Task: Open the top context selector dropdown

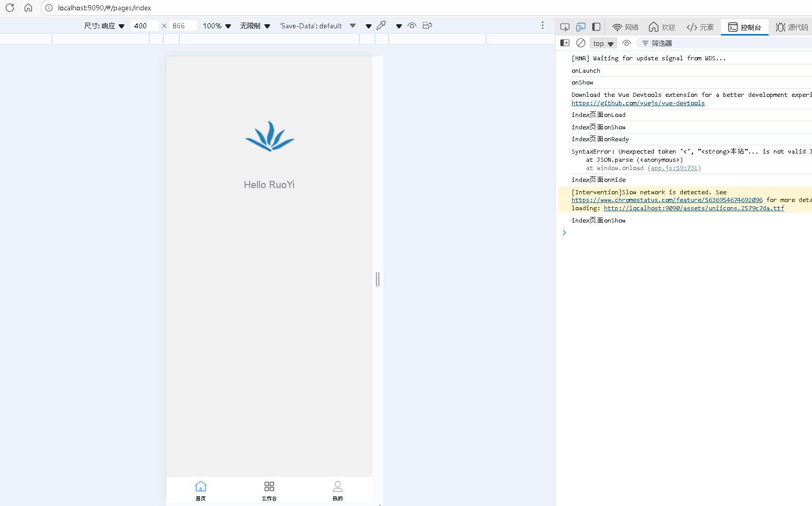Action: coord(603,44)
